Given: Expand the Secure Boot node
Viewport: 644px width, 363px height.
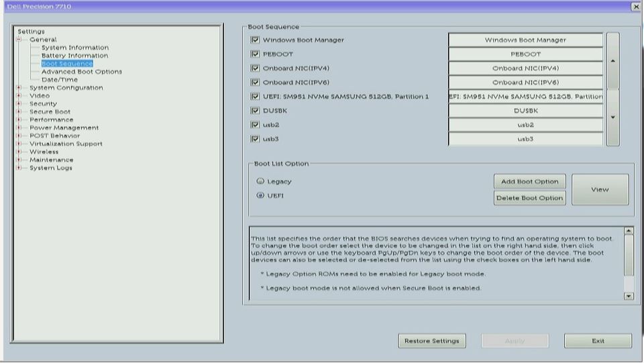Looking at the screenshot, I should pos(19,111).
